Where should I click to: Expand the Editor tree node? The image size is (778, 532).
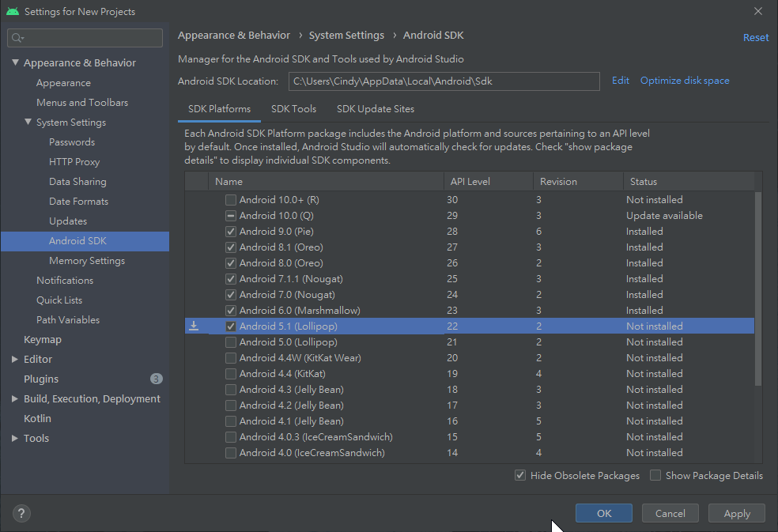click(x=15, y=359)
